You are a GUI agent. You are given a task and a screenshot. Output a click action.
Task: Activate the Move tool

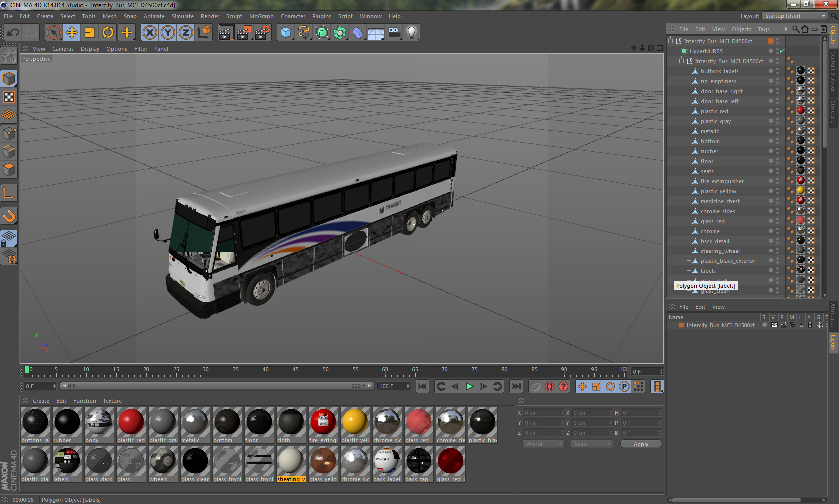72,33
